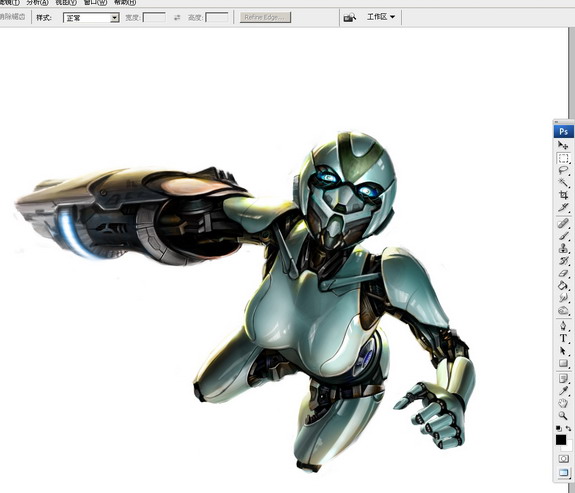The width and height of the screenshot is (575, 493).
Task: Select the Crop tool
Action: click(563, 195)
